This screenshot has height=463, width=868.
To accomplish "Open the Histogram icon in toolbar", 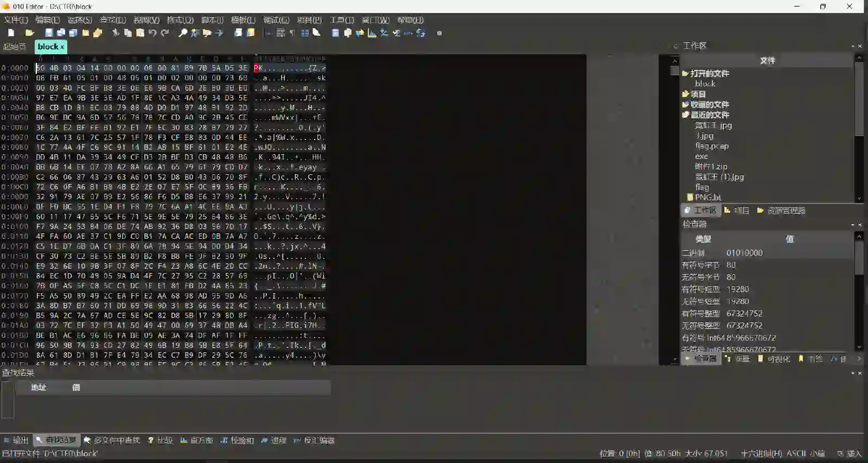I will pos(372,33).
